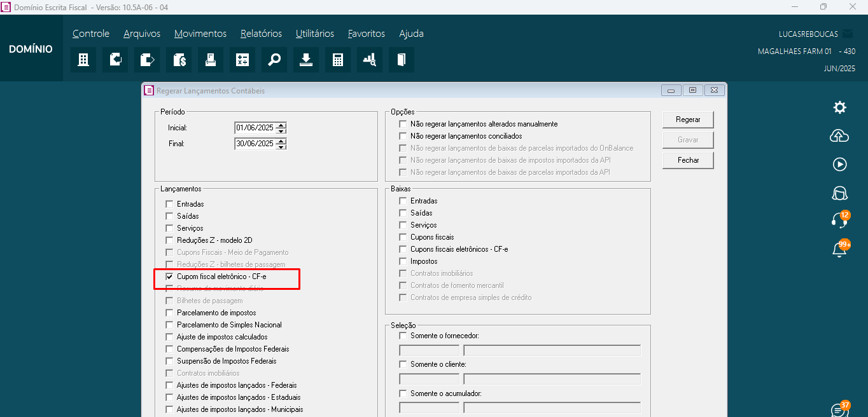This screenshot has width=868, height=417.
Task: Click the cloud upload sidebar icon
Action: 840,136
